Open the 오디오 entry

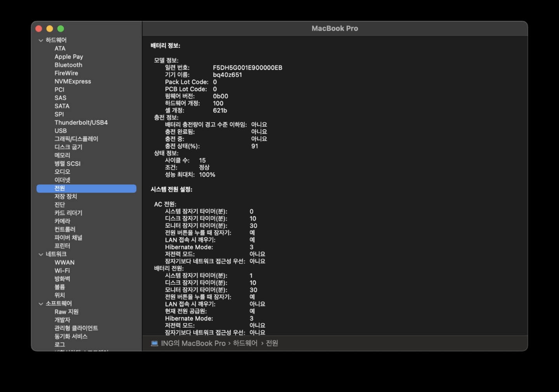(62, 172)
